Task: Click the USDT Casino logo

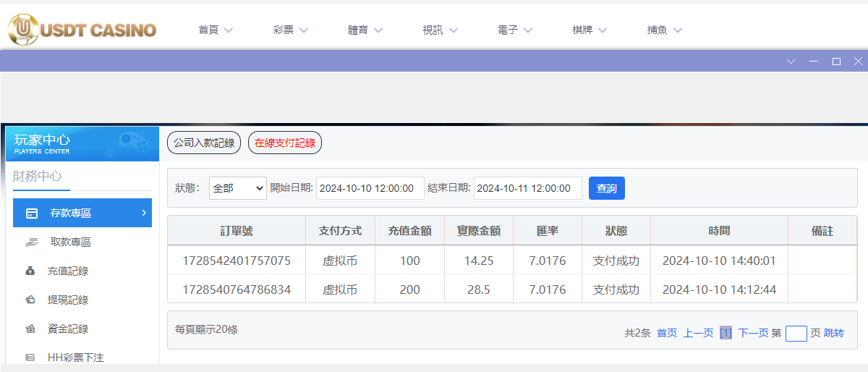Action: (x=82, y=30)
